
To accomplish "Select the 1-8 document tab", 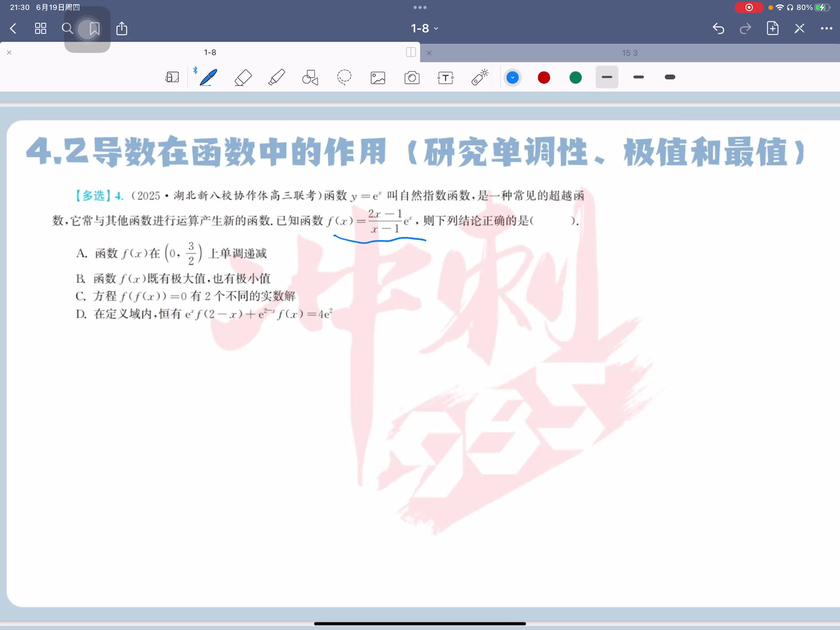I will [210, 52].
